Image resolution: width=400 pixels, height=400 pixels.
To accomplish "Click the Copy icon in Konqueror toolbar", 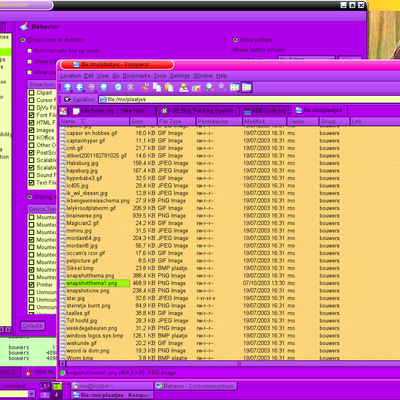I will tap(157, 87).
